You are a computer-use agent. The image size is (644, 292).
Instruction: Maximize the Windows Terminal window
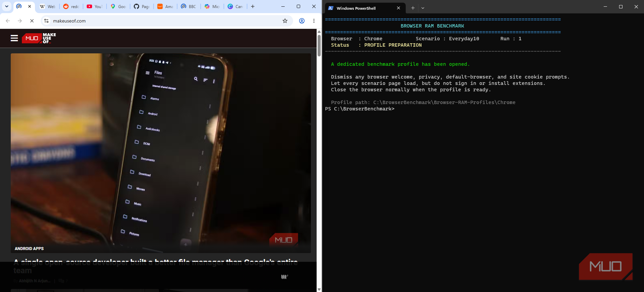tap(621, 7)
